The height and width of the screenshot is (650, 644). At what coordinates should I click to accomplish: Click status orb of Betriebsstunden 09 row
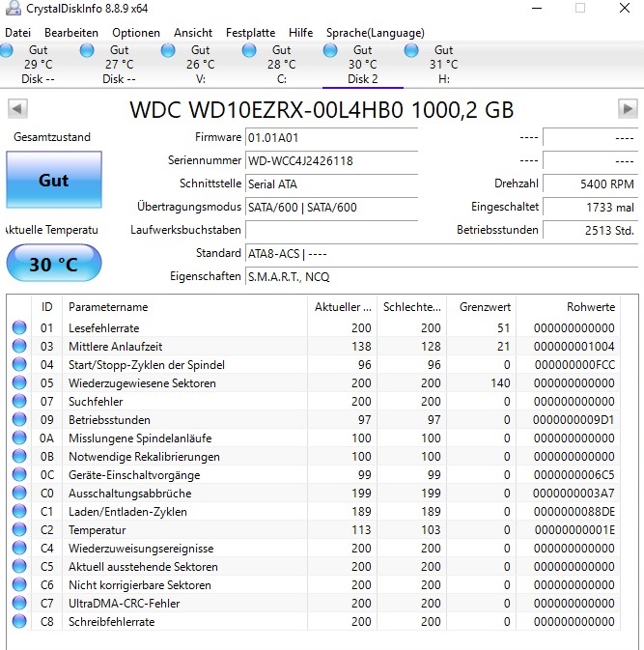(x=19, y=419)
